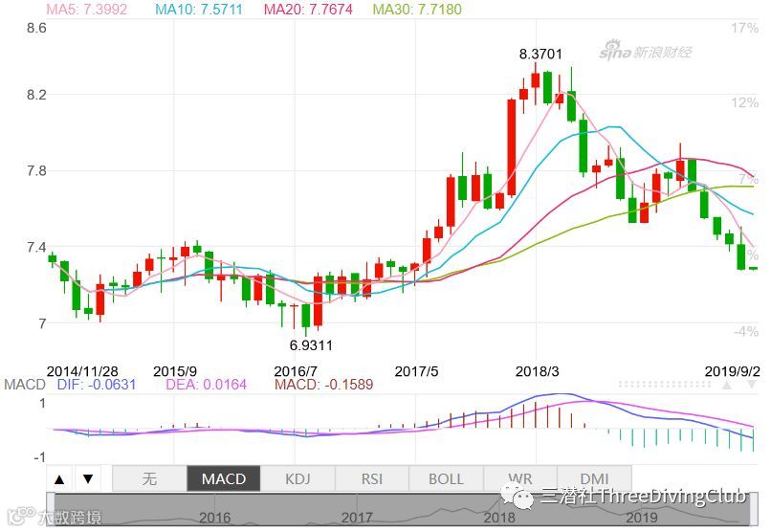
Task: Click the small grey down arrow near dotted bar
Action: [x=752, y=385]
